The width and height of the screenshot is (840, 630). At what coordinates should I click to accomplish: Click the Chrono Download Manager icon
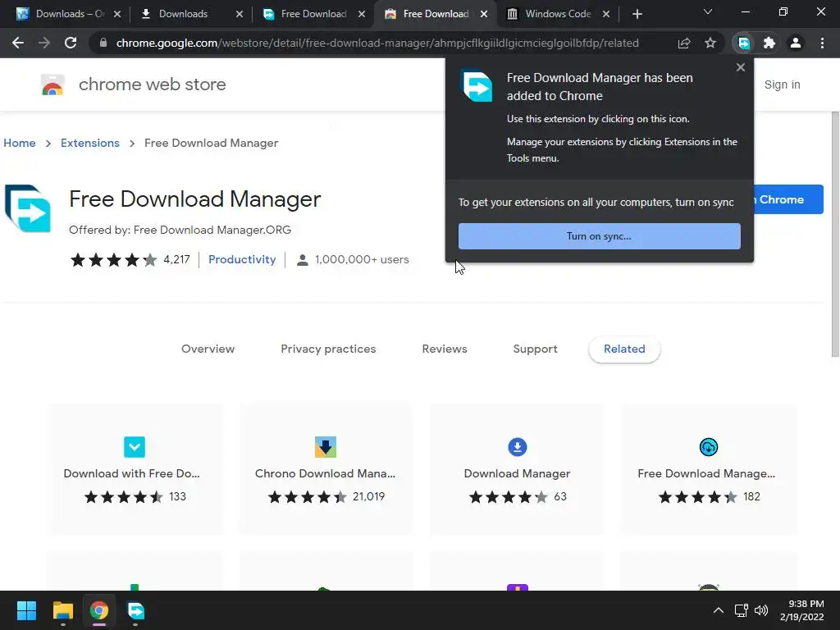(x=325, y=447)
